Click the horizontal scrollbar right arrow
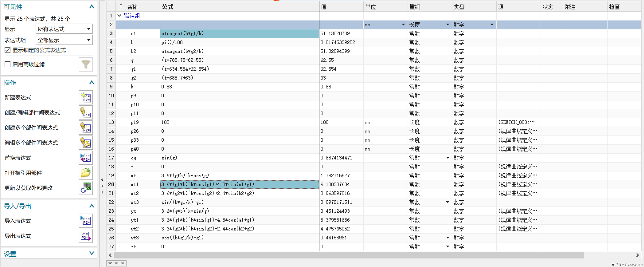This screenshot has width=644, height=267. (x=638, y=255)
